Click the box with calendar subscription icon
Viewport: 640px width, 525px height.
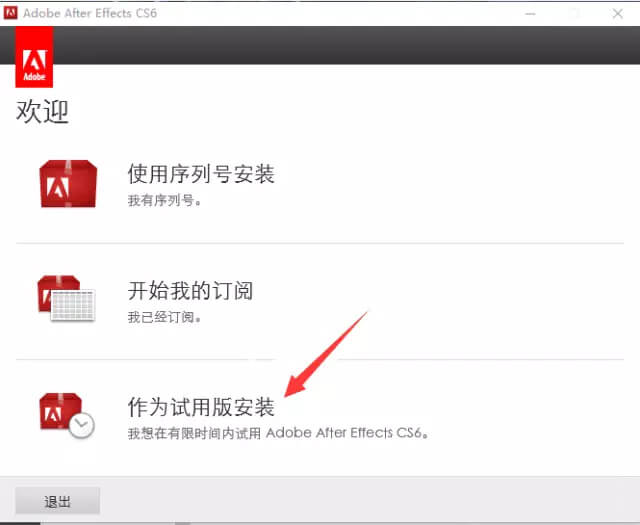pyautogui.click(x=66, y=298)
